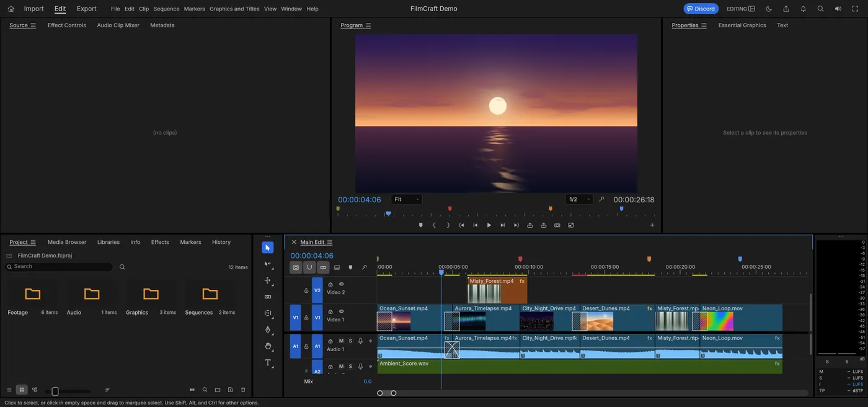This screenshot has width=868, height=407.
Task: Toggle Video 1 track visibility eye
Action: tap(341, 311)
